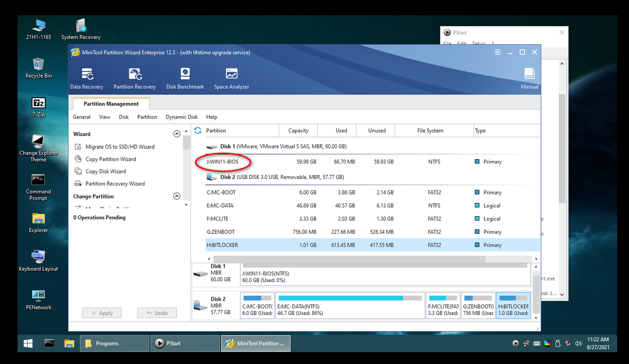Image resolution: width=629 pixels, height=364 pixels.
Task: Open the Disk menu
Action: click(x=124, y=117)
